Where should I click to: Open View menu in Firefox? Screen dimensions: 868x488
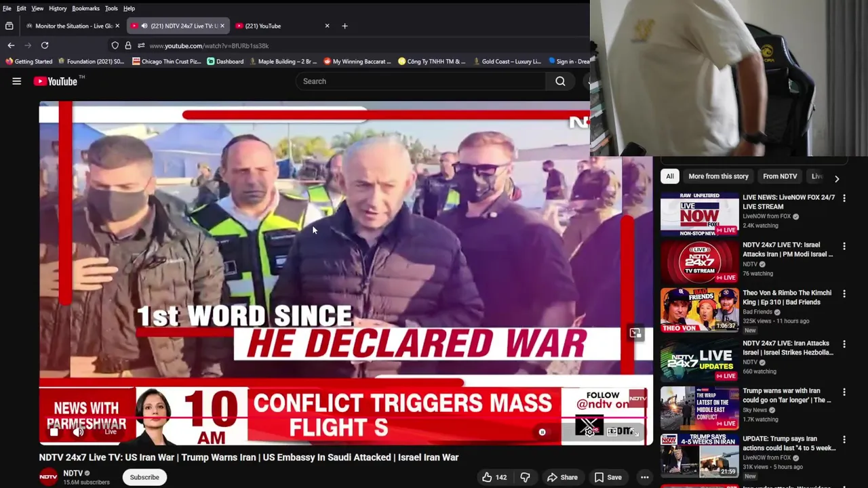click(x=37, y=8)
